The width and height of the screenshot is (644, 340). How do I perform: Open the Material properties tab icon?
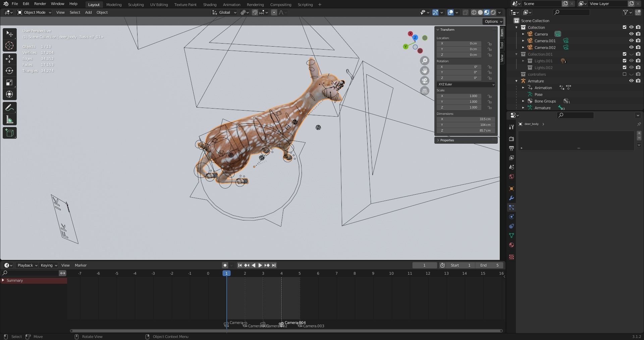click(x=512, y=245)
